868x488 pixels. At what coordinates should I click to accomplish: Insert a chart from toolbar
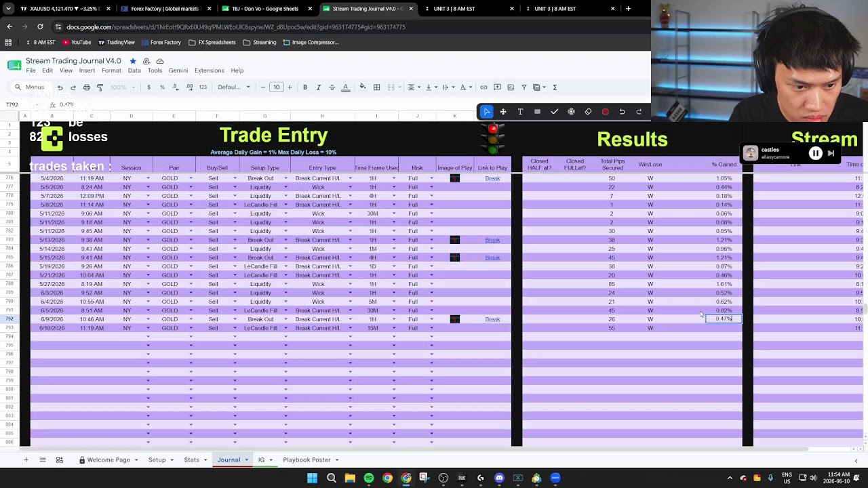[511, 87]
